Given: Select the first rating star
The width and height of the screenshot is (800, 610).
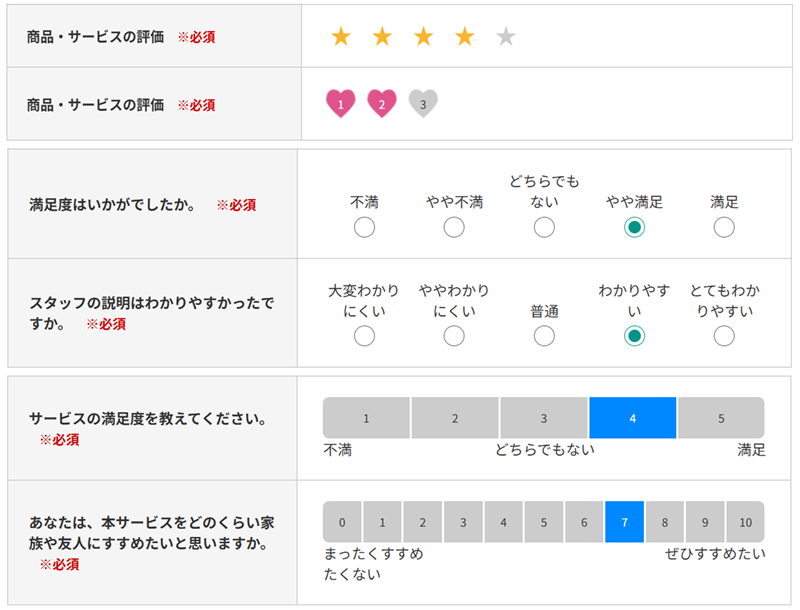Looking at the screenshot, I should point(341,37).
